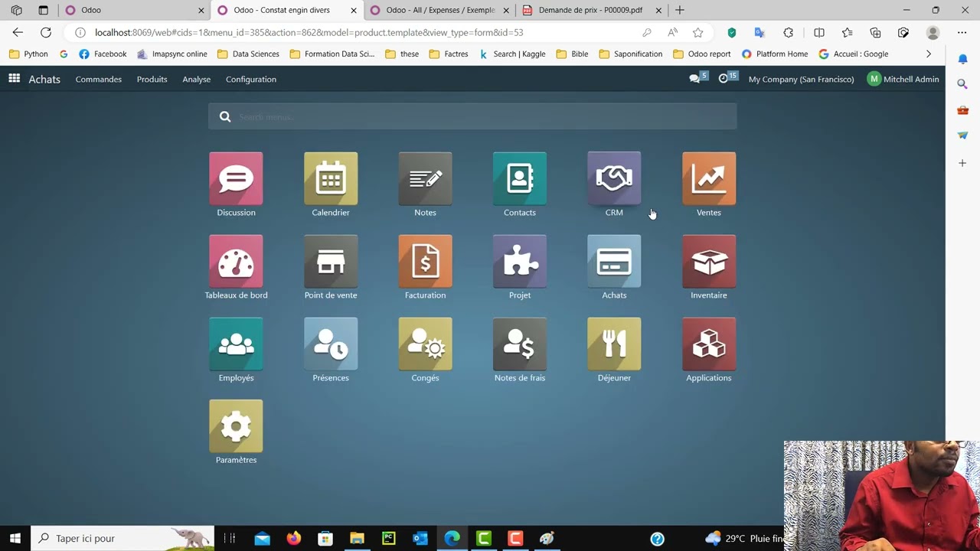980x551 pixels.
Task: Open the Projet app
Action: [520, 262]
